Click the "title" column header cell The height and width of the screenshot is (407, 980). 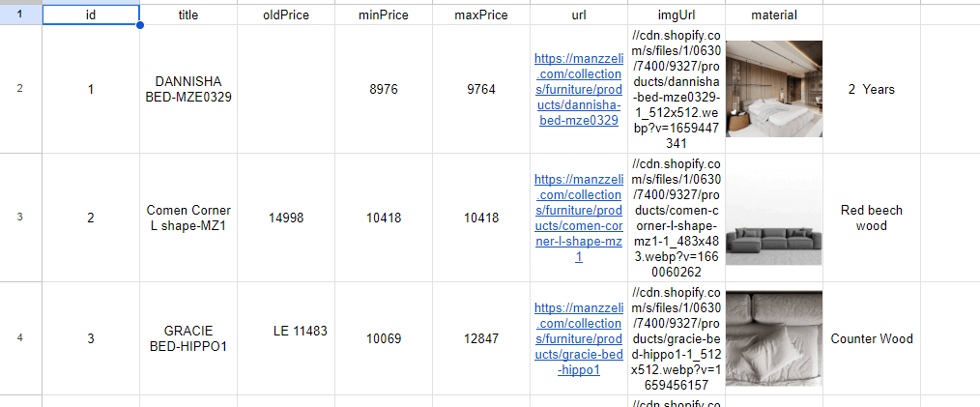188,15
